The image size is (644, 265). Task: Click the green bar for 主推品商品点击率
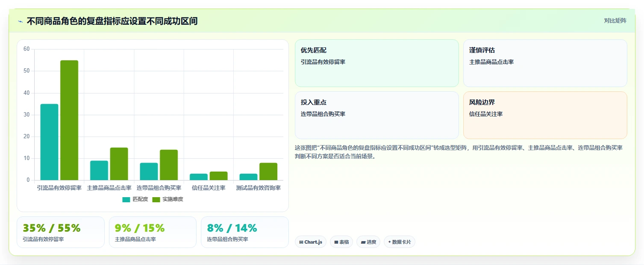[119, 164]
